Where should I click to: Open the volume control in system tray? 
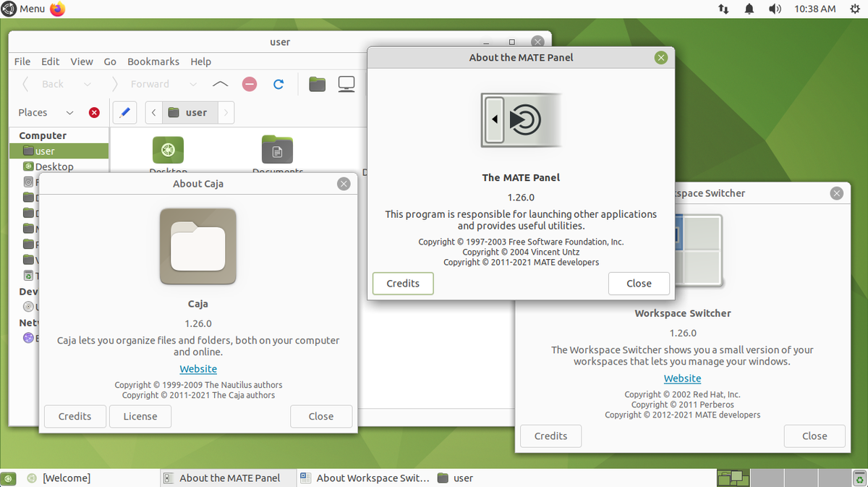click(x=775, y=9)
